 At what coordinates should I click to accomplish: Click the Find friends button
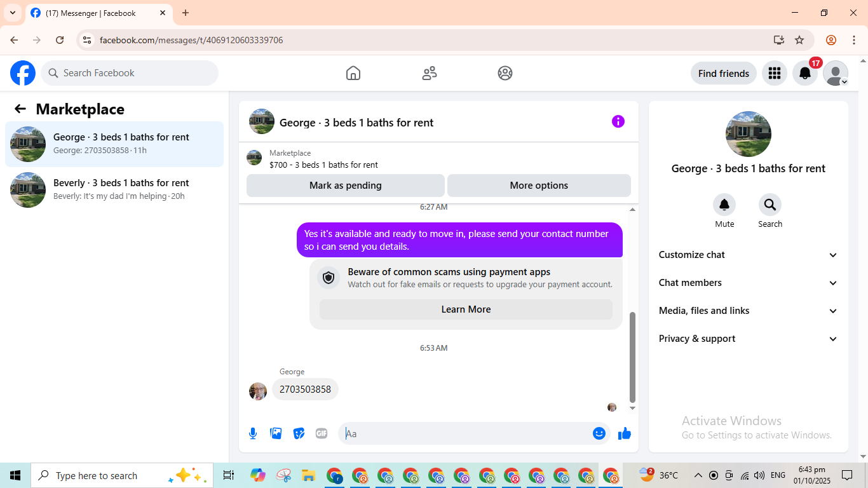coord(724,73)
